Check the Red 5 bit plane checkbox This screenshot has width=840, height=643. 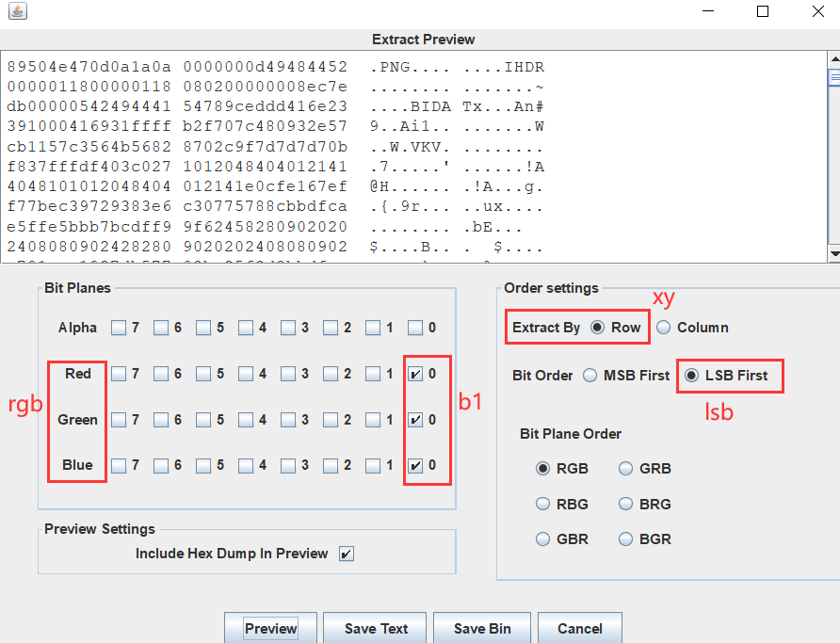coord(203,374)
